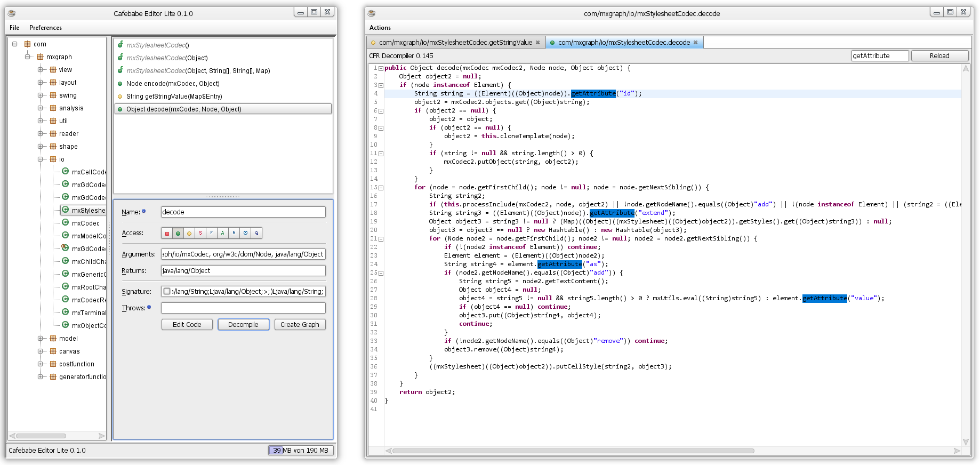Collapse the root 'com' package node
The image size is (980, 465).
pos(15,44)
